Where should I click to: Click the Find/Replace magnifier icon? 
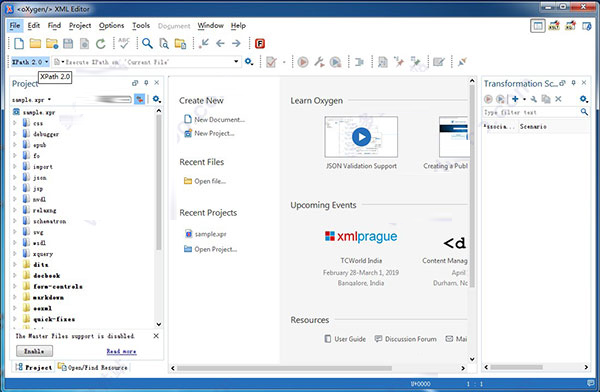(x=147, y=43)
